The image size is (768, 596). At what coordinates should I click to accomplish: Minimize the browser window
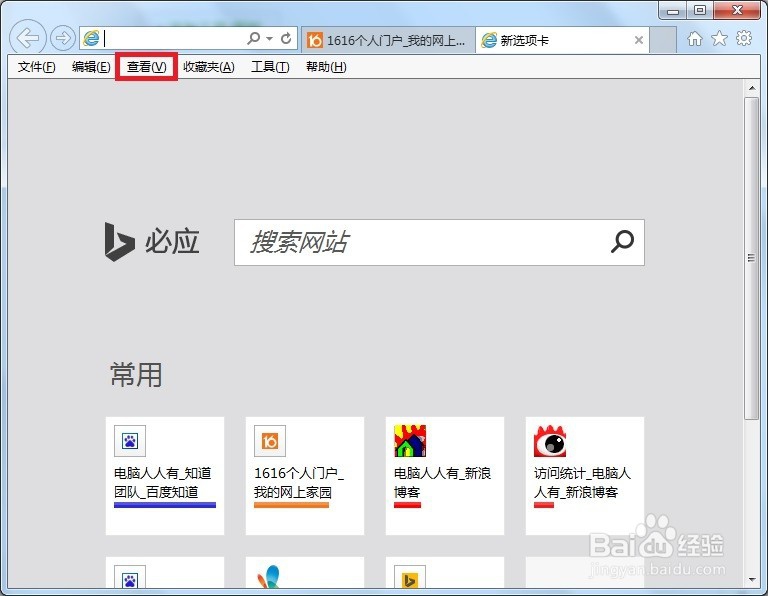point(672,10)
